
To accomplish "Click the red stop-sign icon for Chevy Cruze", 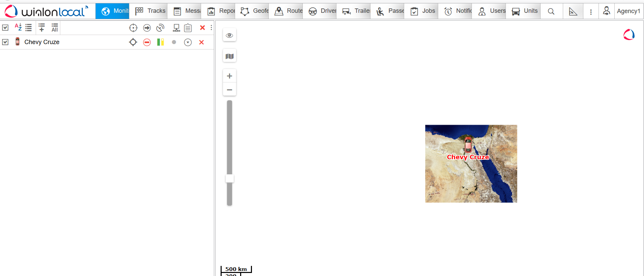I will pyautogui.click(x=147, y=42).
